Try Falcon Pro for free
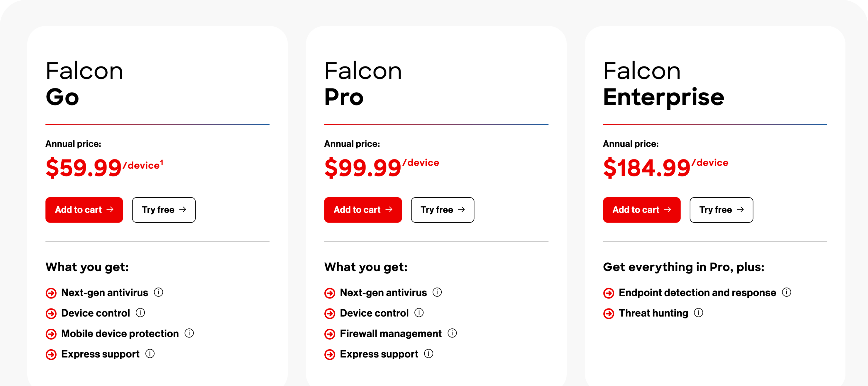This screenshot has width=868, height=386. pos(442,210)
